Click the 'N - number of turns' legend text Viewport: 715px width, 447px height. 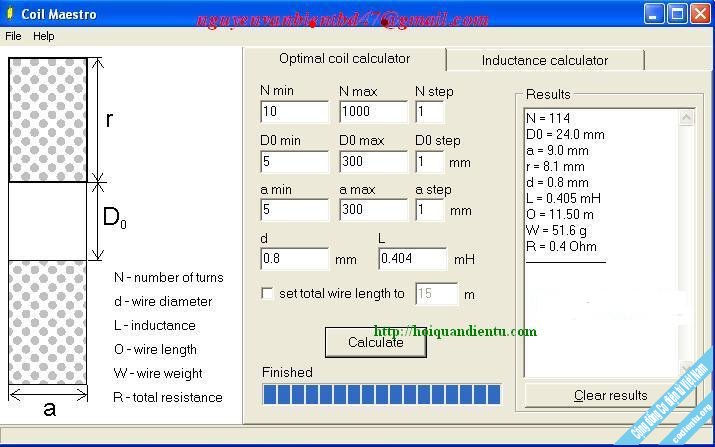[169, 278]
